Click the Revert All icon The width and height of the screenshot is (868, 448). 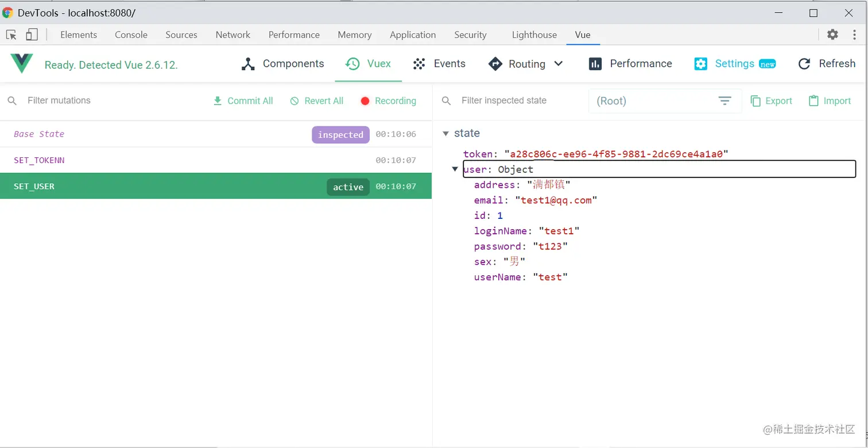[294, 101]
